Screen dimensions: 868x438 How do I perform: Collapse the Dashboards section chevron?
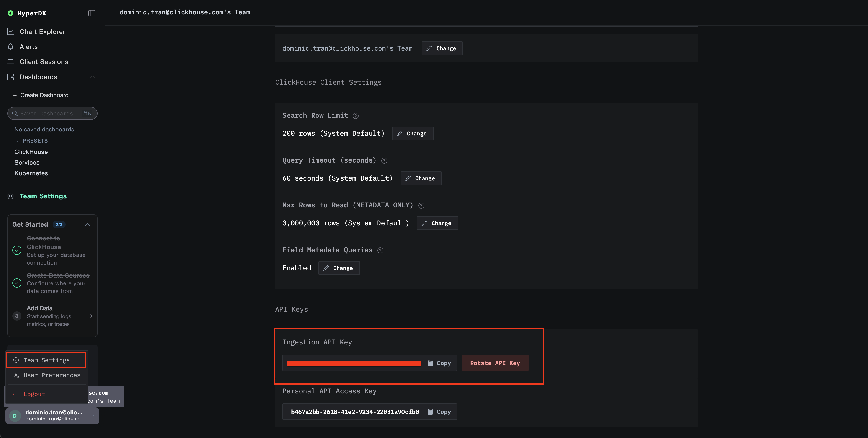click(x=92, y=77)
